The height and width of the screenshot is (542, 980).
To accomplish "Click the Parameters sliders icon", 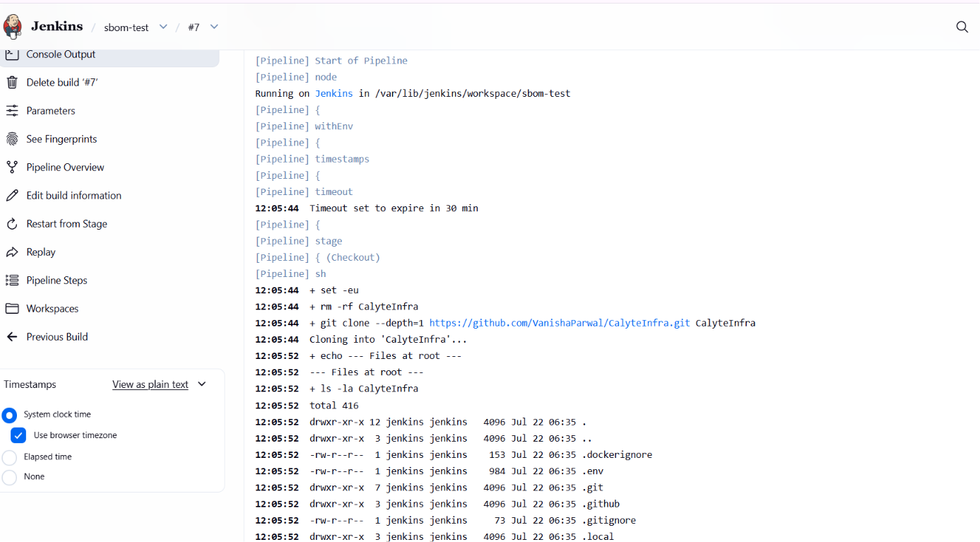I will [x=12, y=111].
